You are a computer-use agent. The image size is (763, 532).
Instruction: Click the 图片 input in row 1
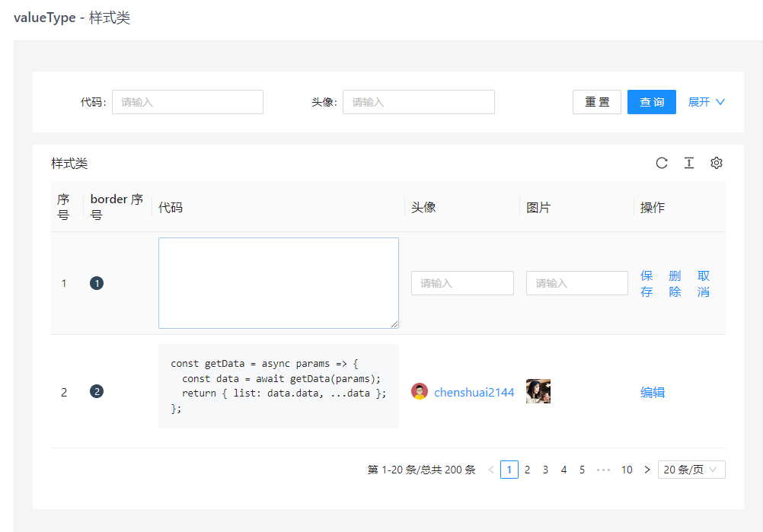pyautogui.click(x=577, y=283)
